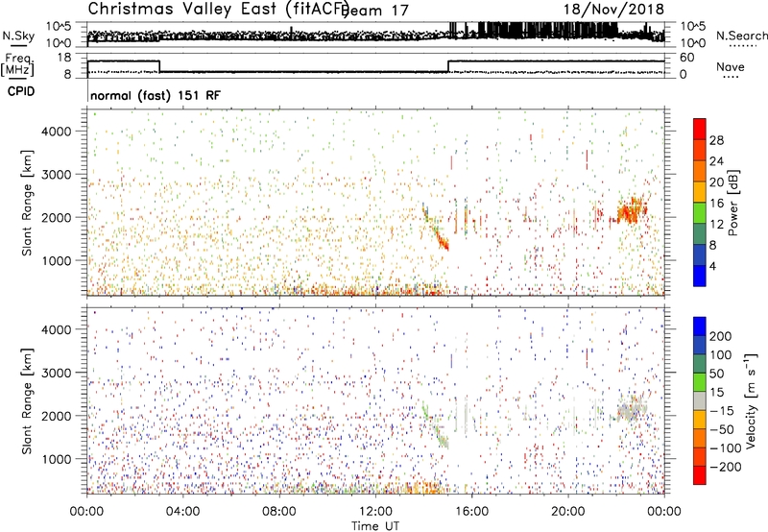Click the 'Power [dB]' colorbar label
This screenshot has height=532, width=768.
point(732,203)
